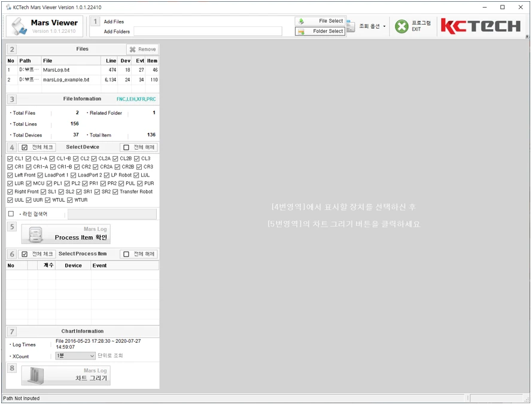Image resolution: width=532 pixels, height=405 pixels.
Task: Click the section 5 number badge
Action: click(12, 227)
